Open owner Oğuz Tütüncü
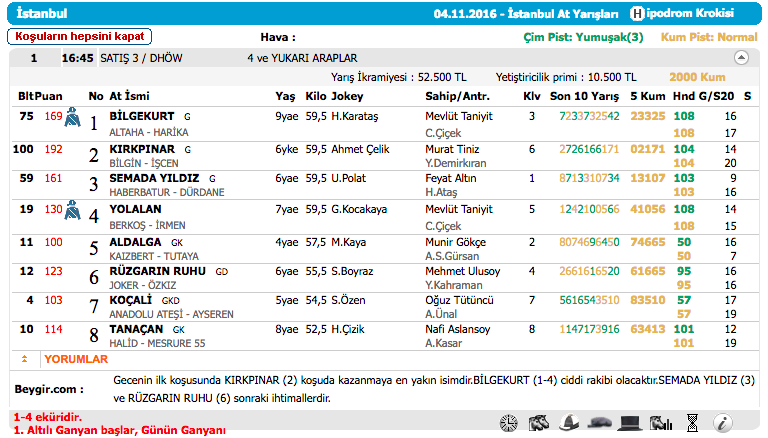Screen dimensions: 768x438 point(459,300)
